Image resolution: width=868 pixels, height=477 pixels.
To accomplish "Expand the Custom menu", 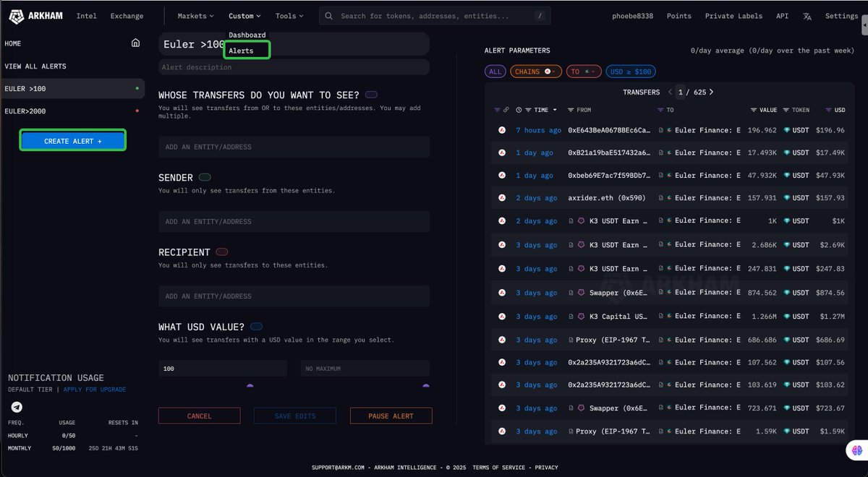I will pos(244,16).
